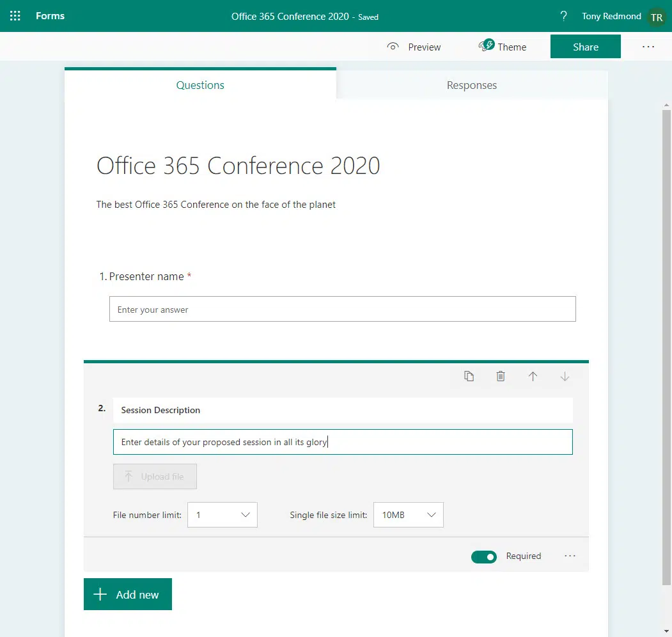Click the Presenter name answer field
Image resolution: width=672 pixels, height=637 pixels.
[343, 309]
